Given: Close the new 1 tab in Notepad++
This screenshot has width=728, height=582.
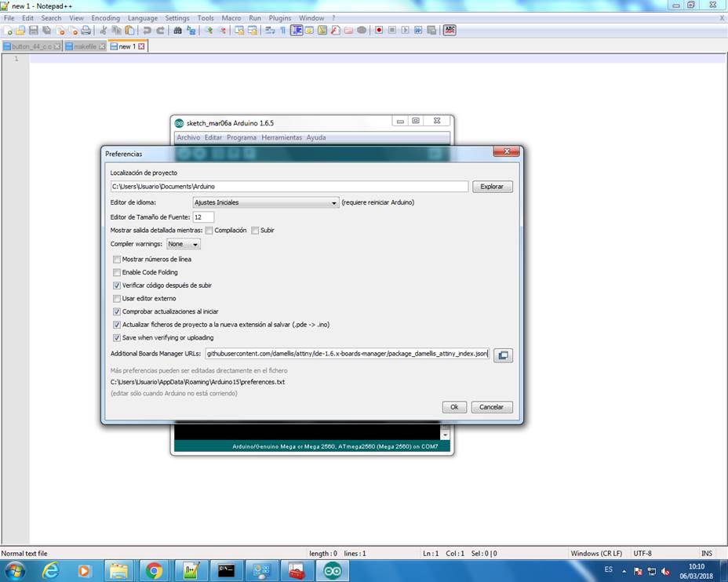Looking at the screenshot, I should (x=141, y=46).
